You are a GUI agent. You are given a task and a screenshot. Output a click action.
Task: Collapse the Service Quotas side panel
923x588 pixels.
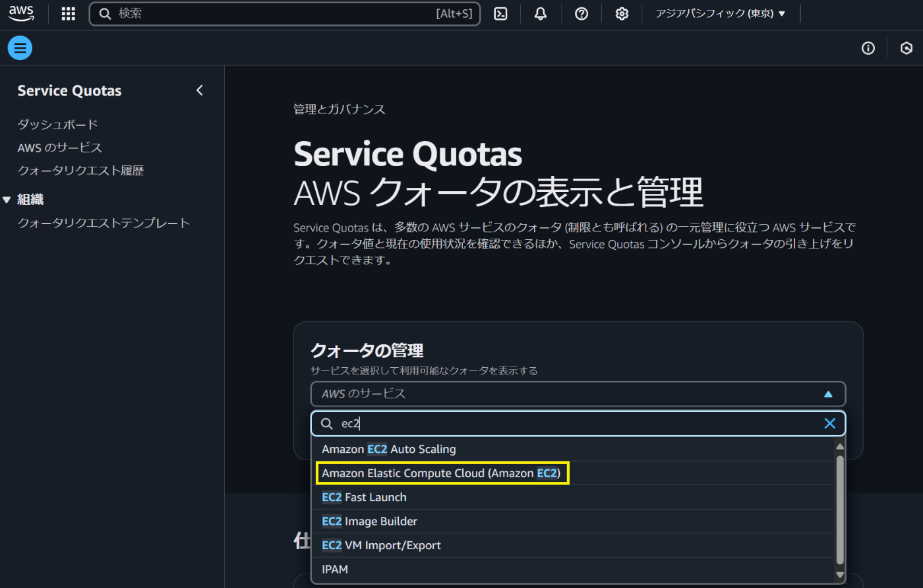[x=200, y=90]
